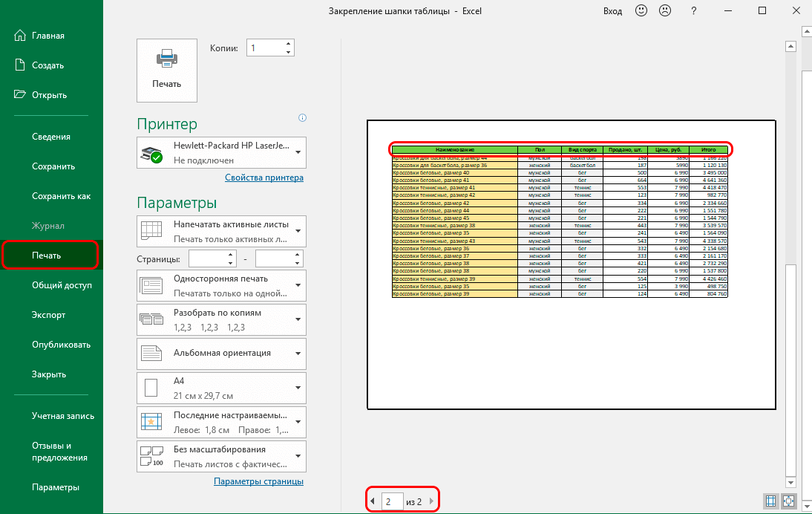Toggle Zoom to Page icon at bottom right
812x514 pixels.
click(x=787, y=502)
